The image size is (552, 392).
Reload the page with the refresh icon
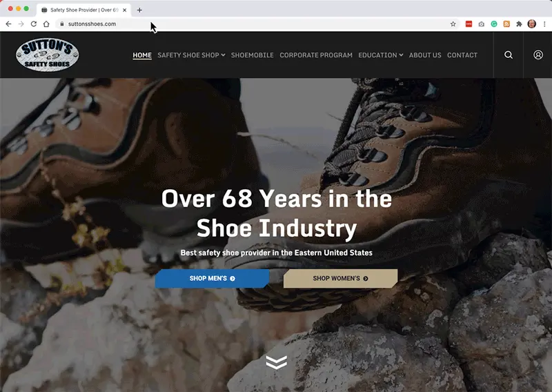(x=34, y=24)
